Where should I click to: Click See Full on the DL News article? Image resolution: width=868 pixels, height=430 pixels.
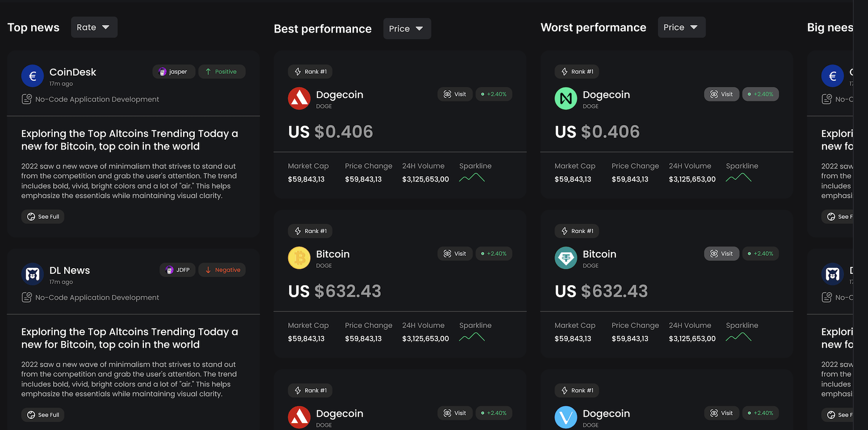tap(43, 415)
